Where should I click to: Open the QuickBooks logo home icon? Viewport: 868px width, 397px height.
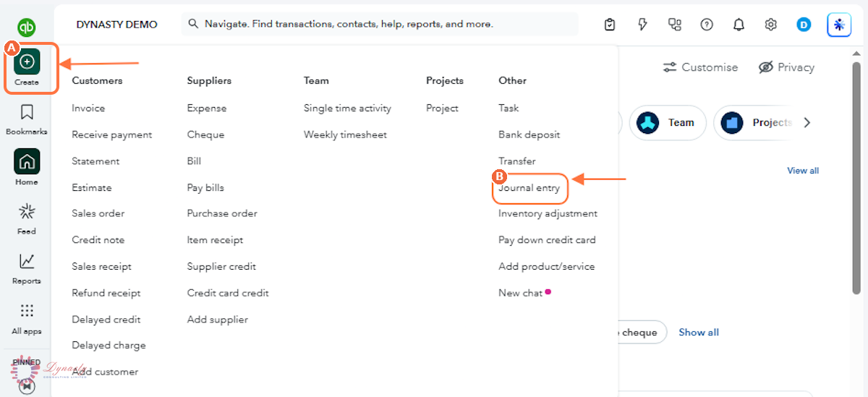(x=27, y=27)
